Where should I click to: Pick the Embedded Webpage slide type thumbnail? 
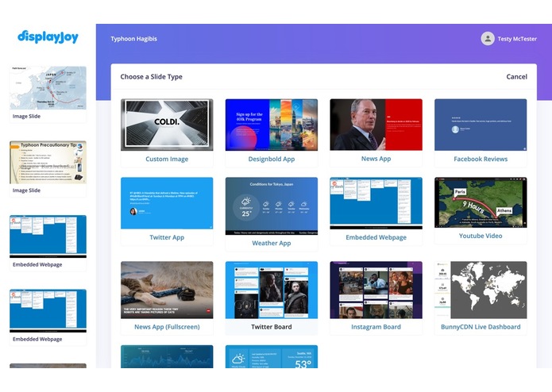tap(376, 203)
